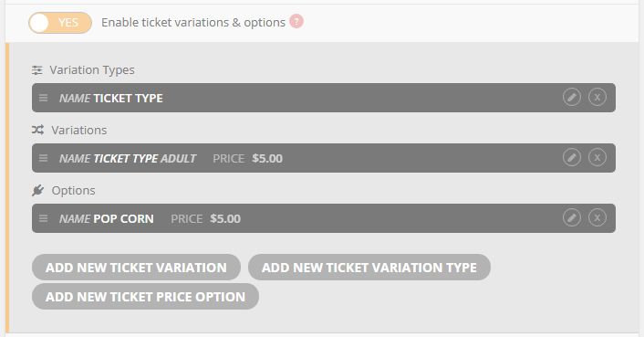Edit the Ticket Type variation type
The image size is (644, 337).
pos(572,98)
